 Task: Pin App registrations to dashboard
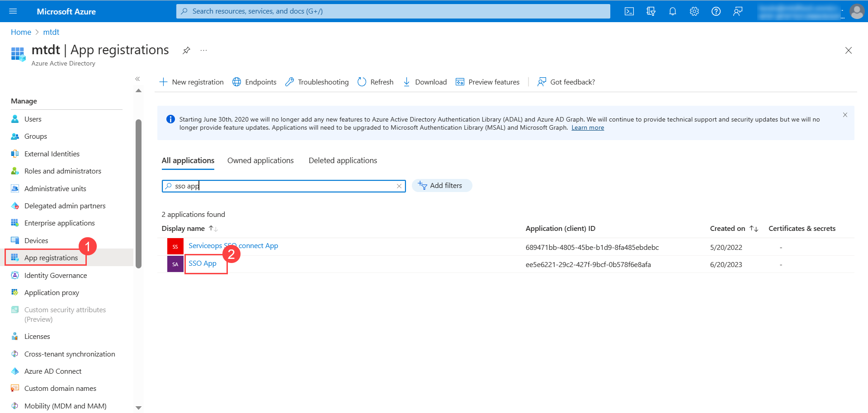[186, 50]
